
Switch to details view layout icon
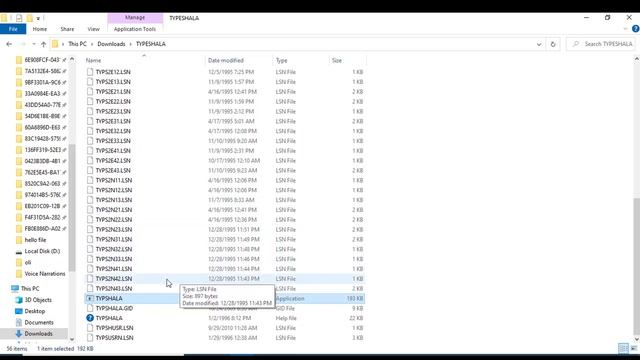pos(623,348)
